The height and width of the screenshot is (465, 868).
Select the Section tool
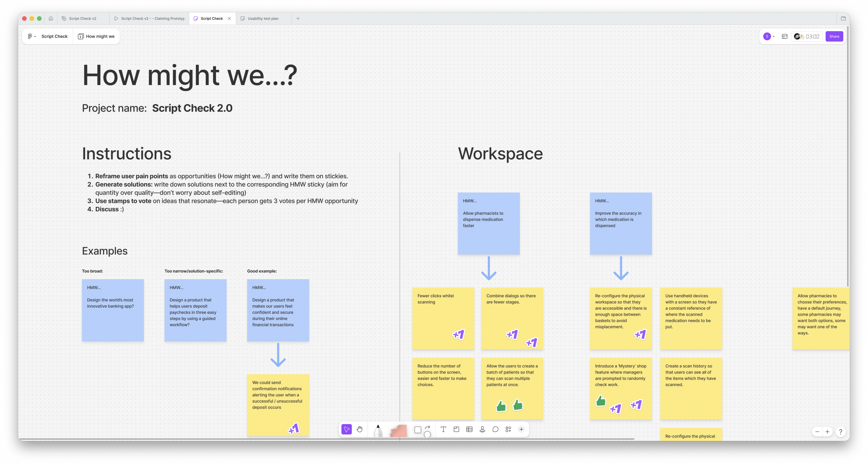456,429
